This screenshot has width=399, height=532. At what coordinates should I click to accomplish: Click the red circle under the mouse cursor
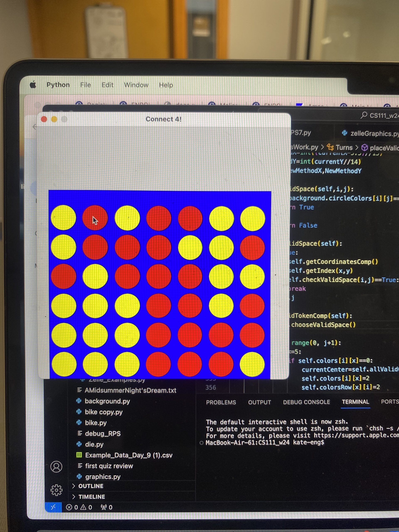click(95, 218)
